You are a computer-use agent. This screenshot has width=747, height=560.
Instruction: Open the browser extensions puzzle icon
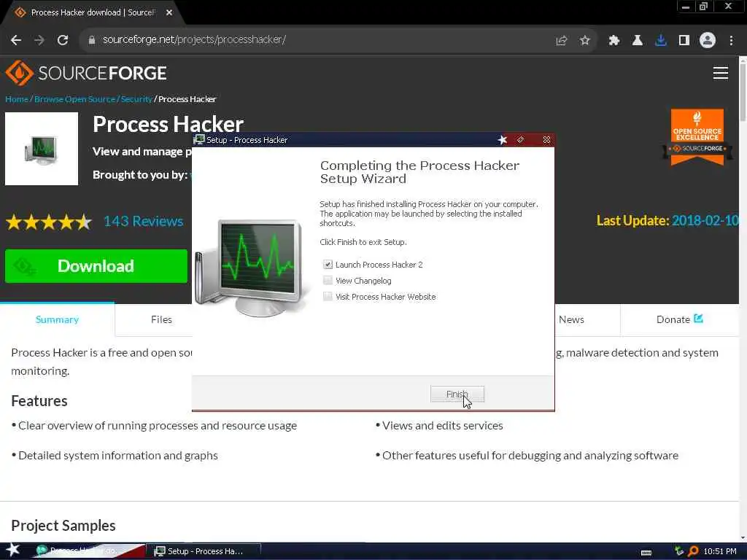[x=614, y=41]
